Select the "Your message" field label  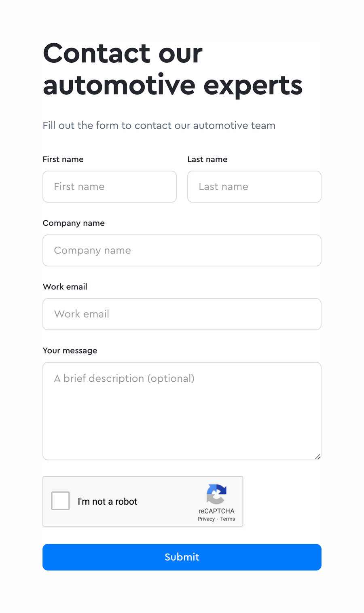pyautogui.click(x=70, y=351)
